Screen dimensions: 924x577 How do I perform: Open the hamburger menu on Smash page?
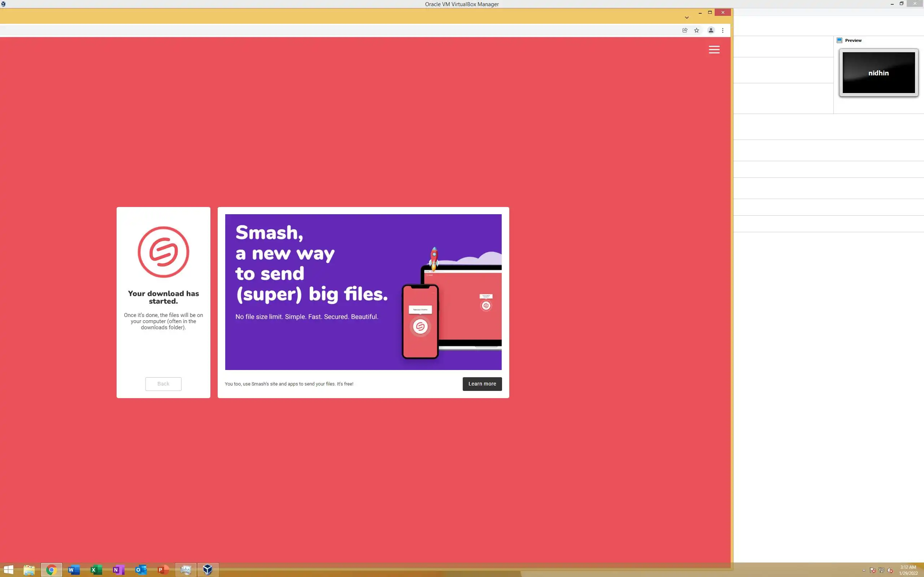714,50
